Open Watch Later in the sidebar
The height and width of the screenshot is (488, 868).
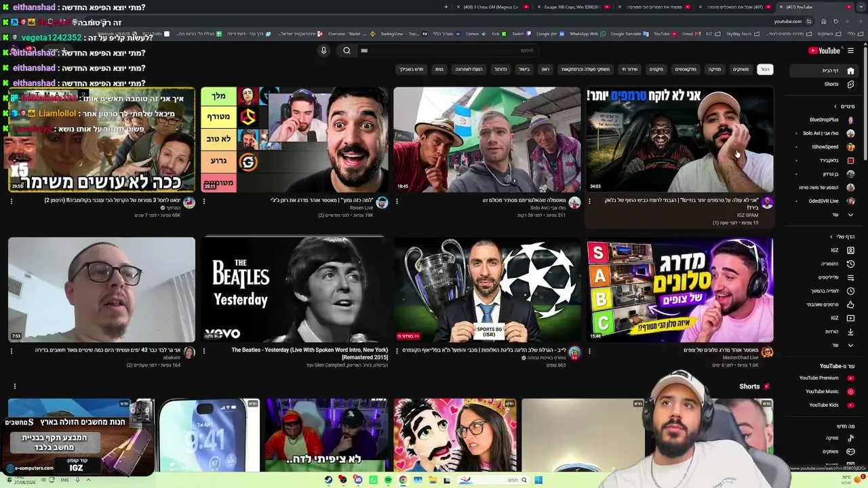[x=837, y=291]
